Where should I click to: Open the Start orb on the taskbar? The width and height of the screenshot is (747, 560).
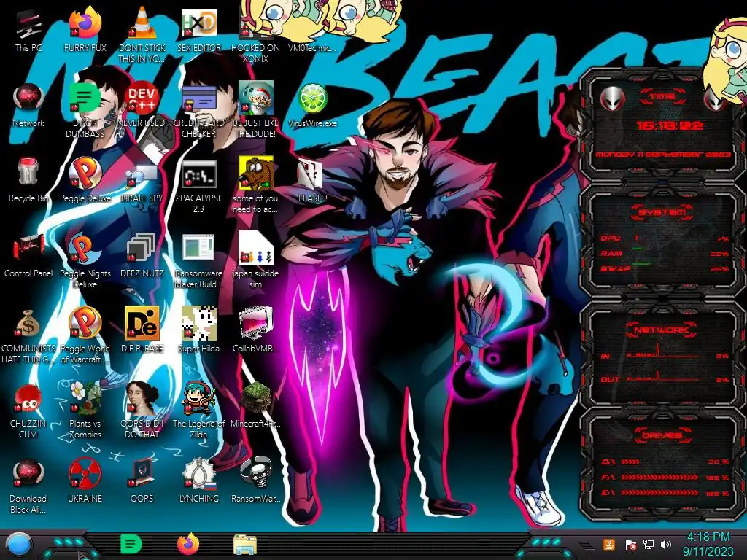(x=19, y=545)
